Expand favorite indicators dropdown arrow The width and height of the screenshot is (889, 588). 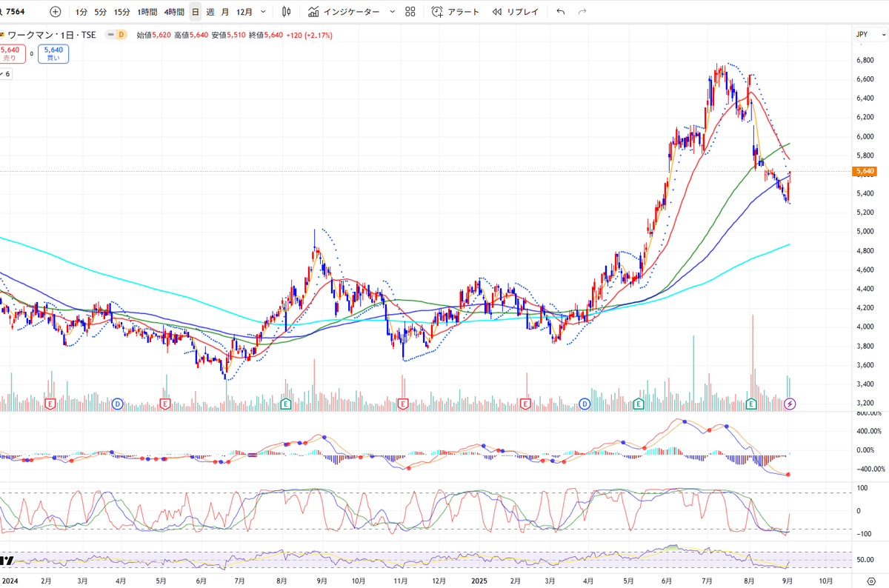pos(392,12)
